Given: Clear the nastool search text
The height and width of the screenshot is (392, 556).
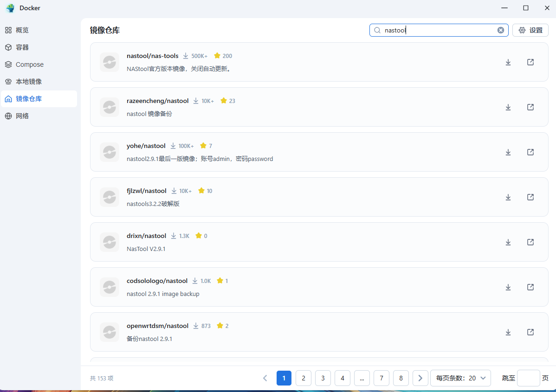Looking at the screenshot, I should (x=501, y=30).
